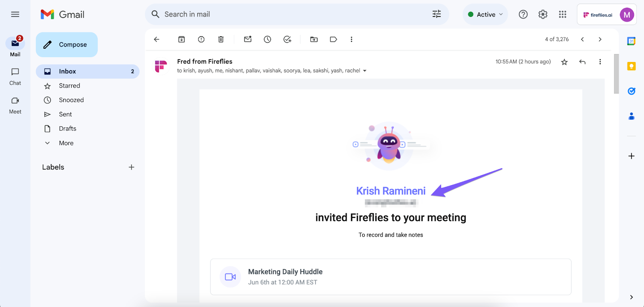This screenshot has height=307, width=644.
Task: Go to the older email
Action: click(x=600, y=39)
